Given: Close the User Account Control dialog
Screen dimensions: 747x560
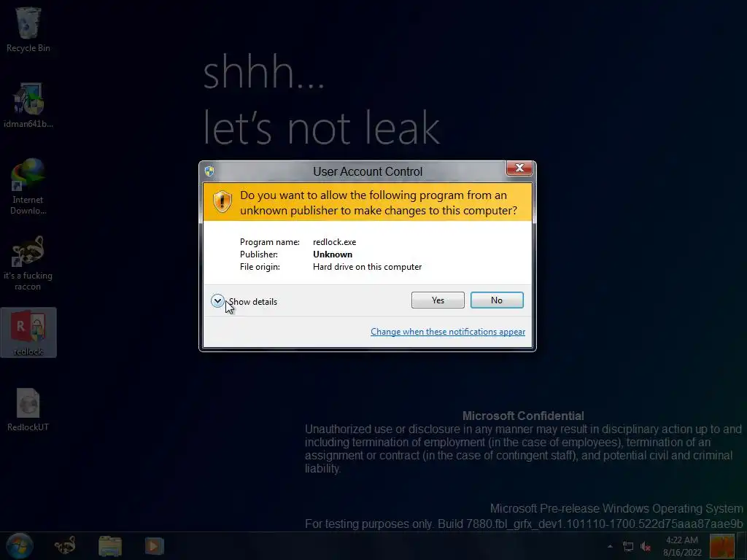Looking at the screenshot, I should pyautogui.click(x=519, y=168).
